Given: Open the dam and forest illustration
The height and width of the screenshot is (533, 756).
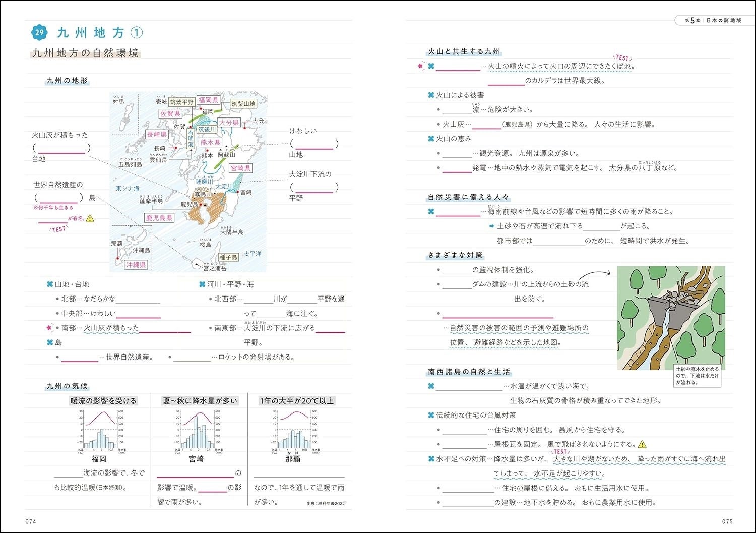Looking at the screenshot, I should 671,318.
